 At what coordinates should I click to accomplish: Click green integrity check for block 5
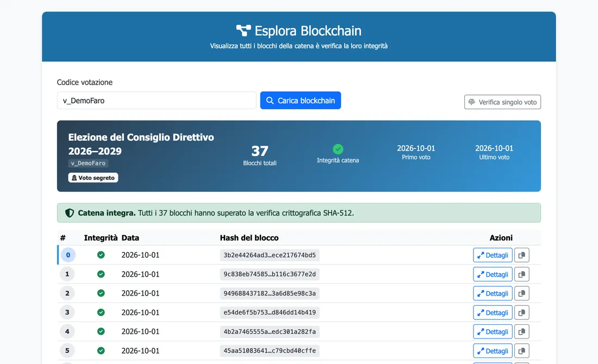(101, 350)
